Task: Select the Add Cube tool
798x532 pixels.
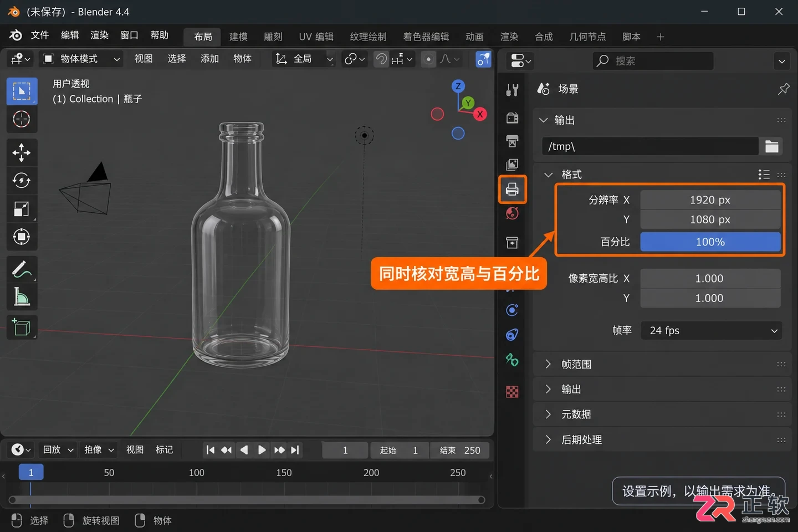Action: click(22, 328)
